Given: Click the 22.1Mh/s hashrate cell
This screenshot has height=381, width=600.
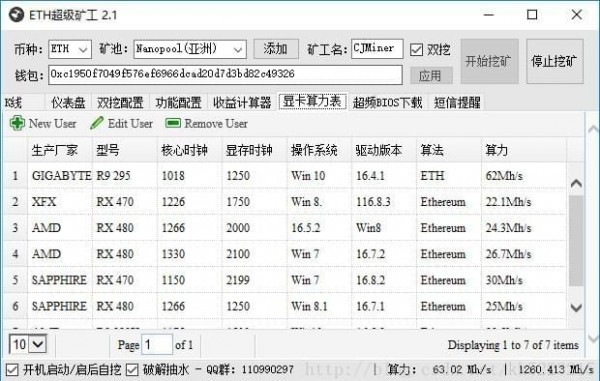Looking at the screenshot, I should coord(523,202).
